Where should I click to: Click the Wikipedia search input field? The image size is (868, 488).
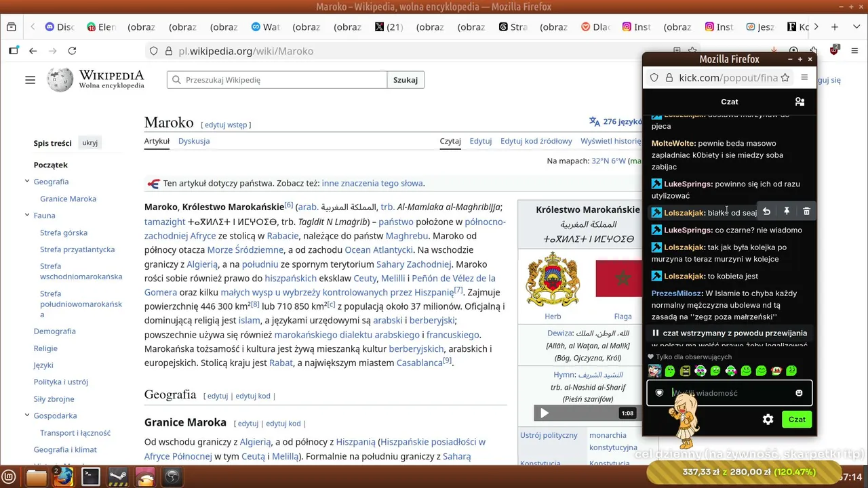pos(277,80)
